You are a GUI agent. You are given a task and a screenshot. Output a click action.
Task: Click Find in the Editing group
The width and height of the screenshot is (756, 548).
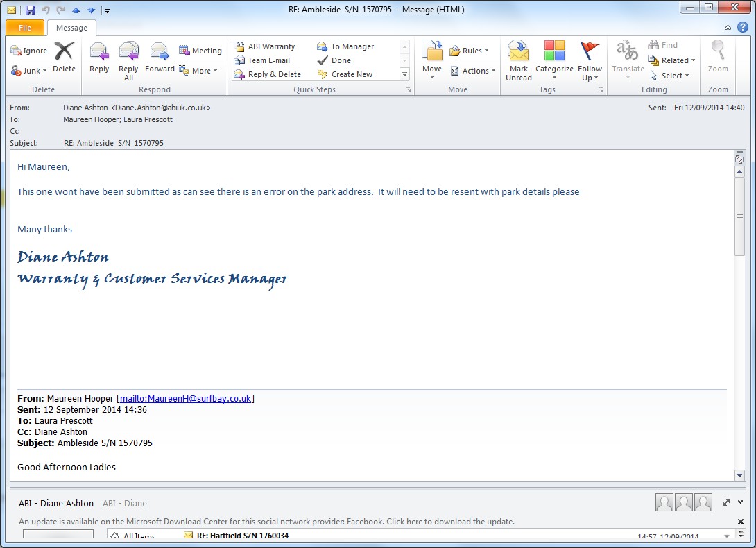[x=663, y=45]
